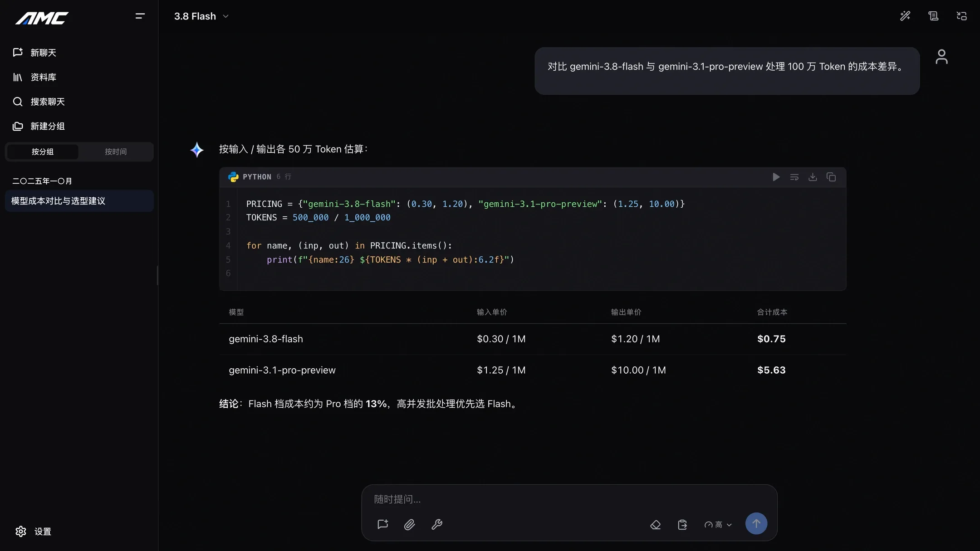The width and height of the screenshot is (980, 551).
Task: Click the scroll document icon in the top bar
Action: [x=933, y=16]
